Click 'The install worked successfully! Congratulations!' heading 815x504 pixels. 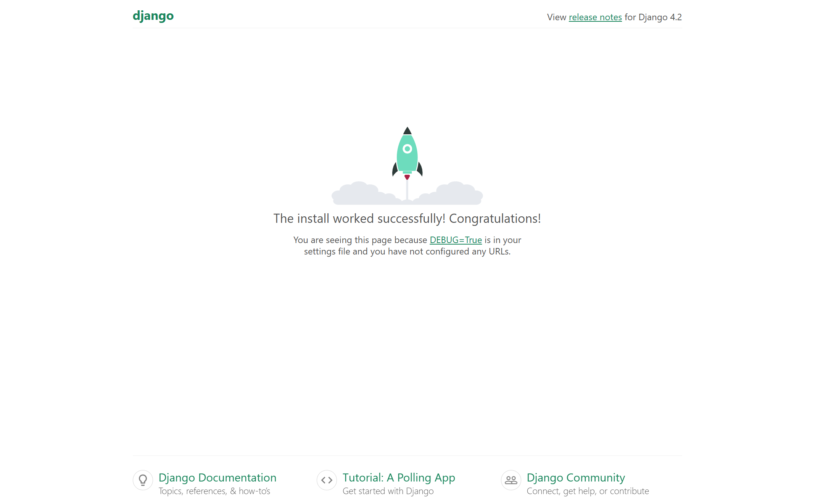pos(407,219)
